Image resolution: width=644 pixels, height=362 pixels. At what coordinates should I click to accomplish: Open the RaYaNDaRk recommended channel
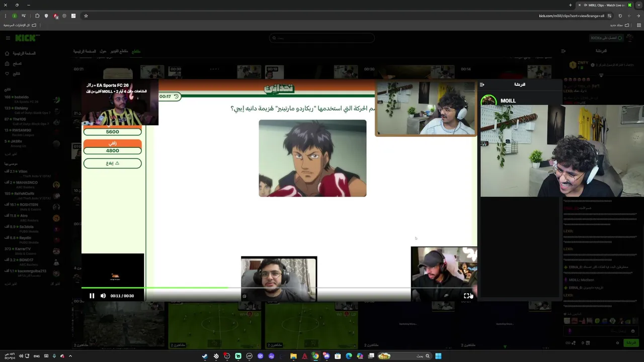[x=31, y=196]
